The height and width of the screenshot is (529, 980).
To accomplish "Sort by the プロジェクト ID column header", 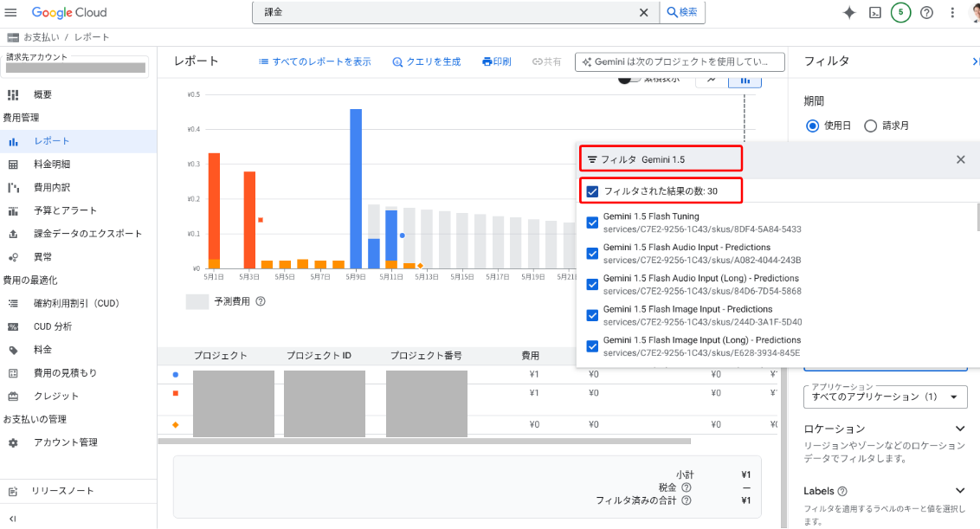I will click(x=319, y=355).
